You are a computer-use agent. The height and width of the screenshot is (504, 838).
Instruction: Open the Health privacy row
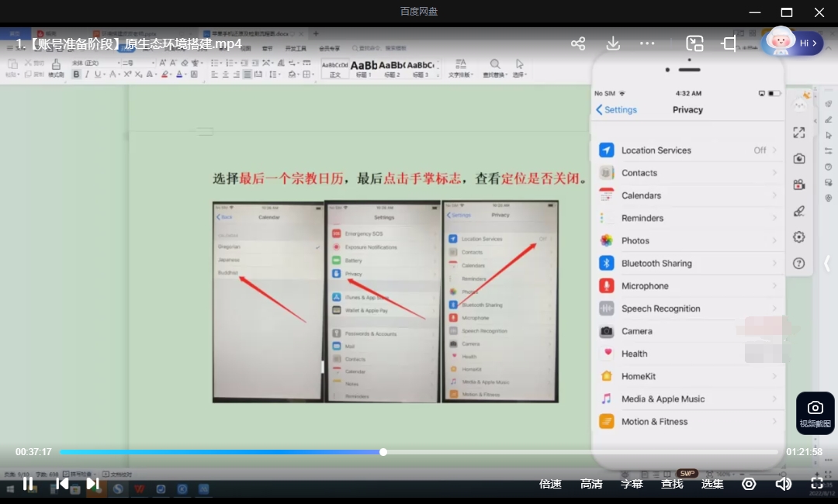pos(687,354)
